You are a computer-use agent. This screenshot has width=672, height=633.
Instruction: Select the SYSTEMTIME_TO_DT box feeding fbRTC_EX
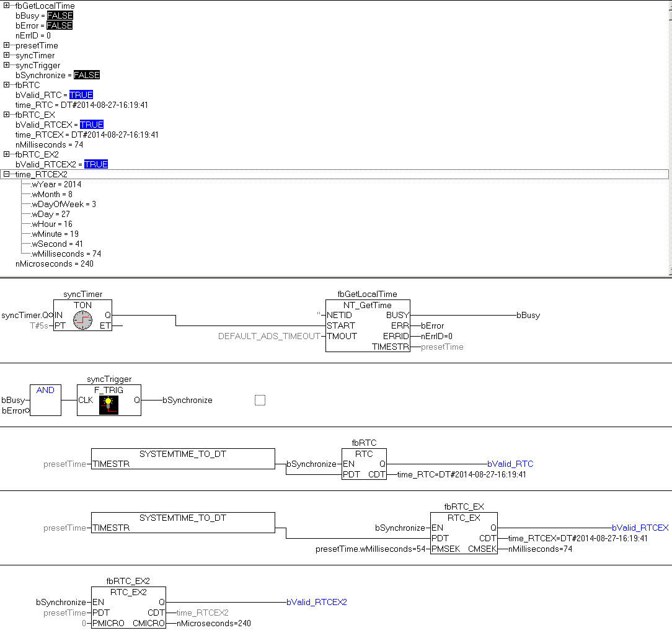tap(183, 523)
